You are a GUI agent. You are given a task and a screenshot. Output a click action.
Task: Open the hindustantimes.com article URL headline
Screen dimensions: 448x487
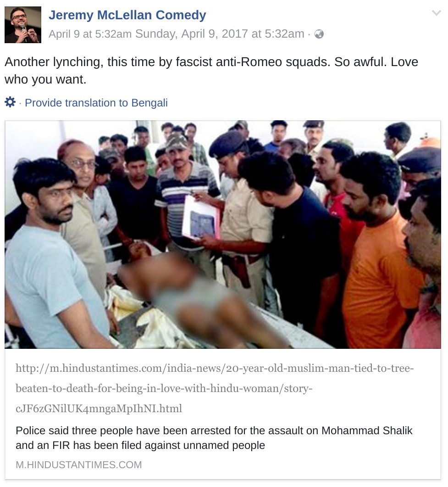tap(215, 388)
